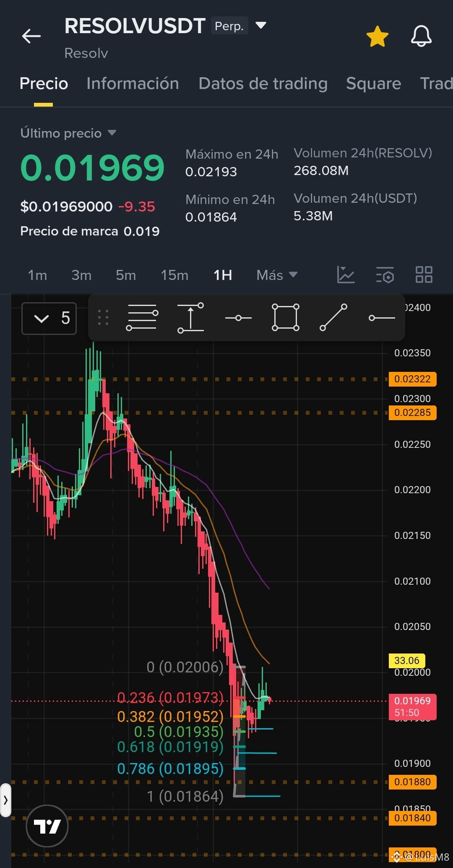Tap the large 0.01969 last price
This screenshot has width=453, height=868.
[92, 168]
